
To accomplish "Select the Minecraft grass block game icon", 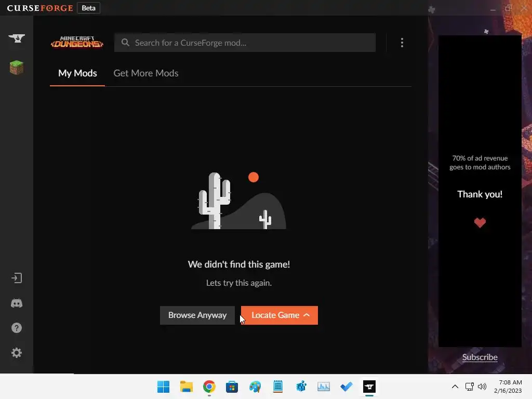I will pos(16,67).
